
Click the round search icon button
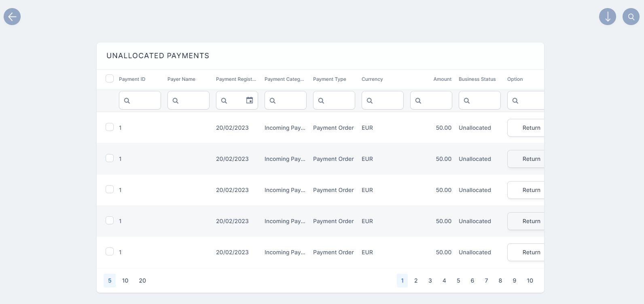(631, 17)
